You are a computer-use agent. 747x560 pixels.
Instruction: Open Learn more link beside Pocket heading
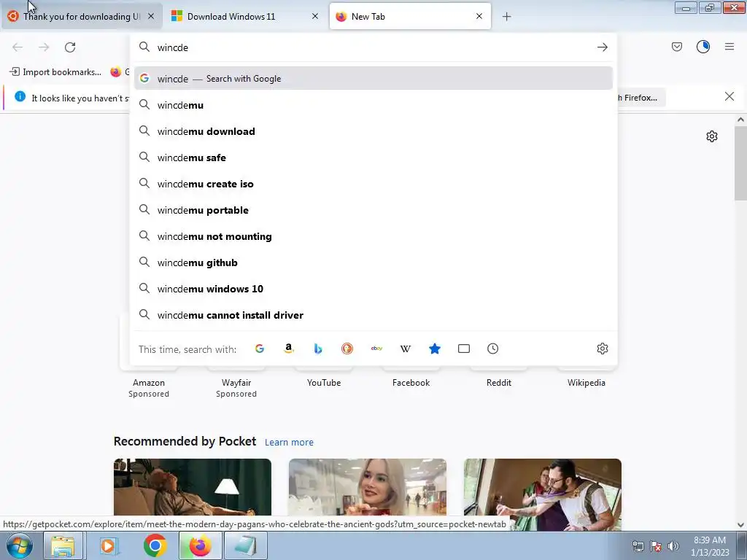click(x=289, y=443)
